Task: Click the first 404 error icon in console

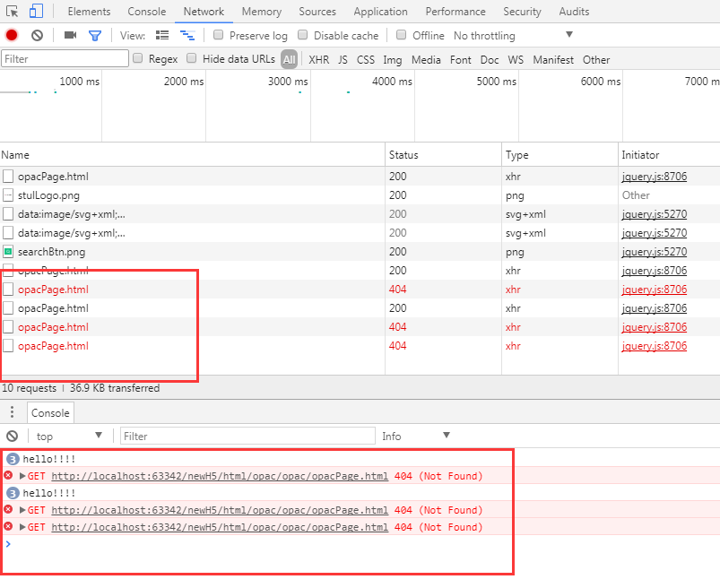Action: [8, 475]
